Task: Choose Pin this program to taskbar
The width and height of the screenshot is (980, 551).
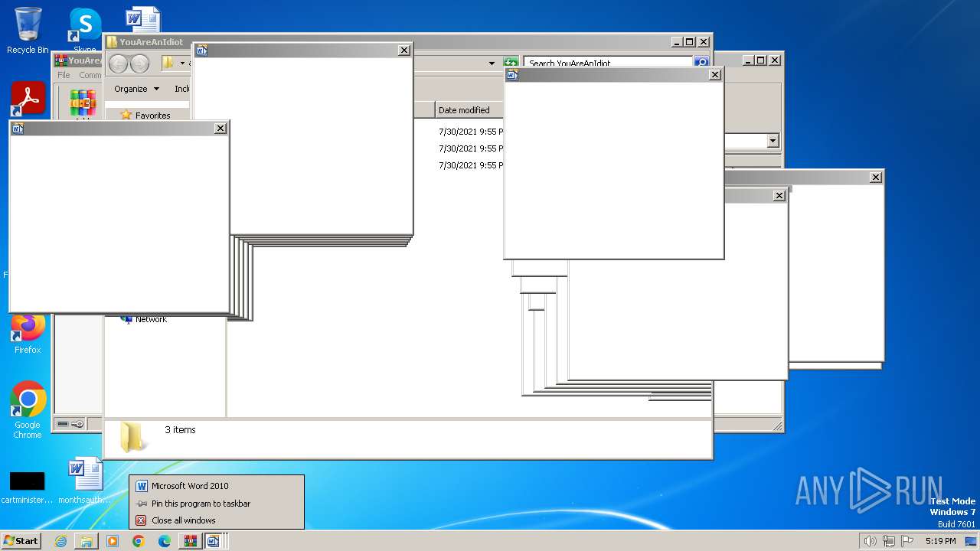Action: coord(217,504)
